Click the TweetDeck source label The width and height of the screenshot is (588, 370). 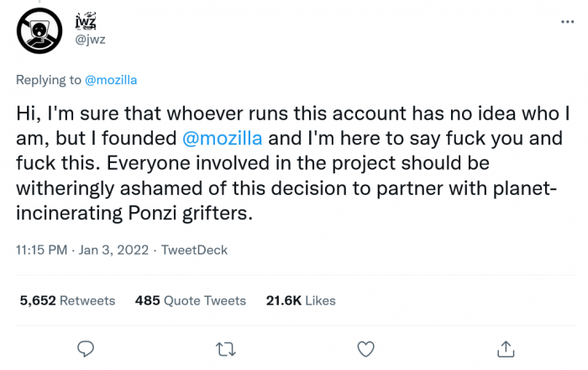tap(194, 250)
